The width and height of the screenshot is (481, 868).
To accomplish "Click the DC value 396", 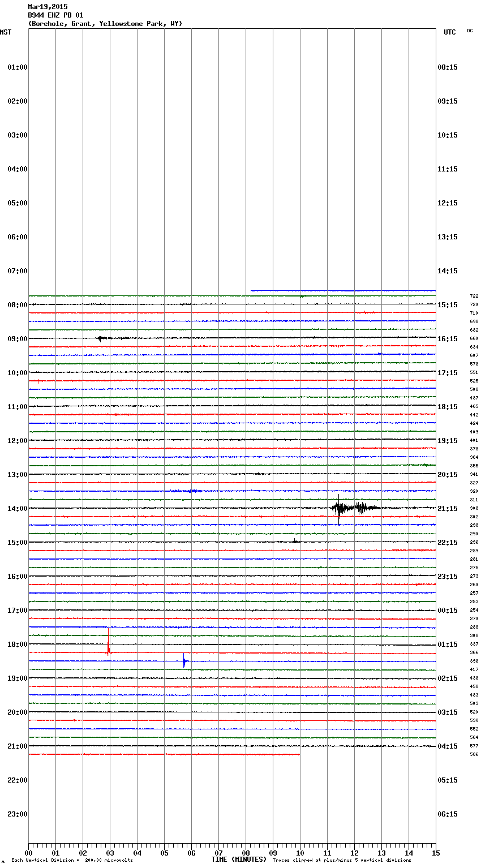I will (474, 661).
